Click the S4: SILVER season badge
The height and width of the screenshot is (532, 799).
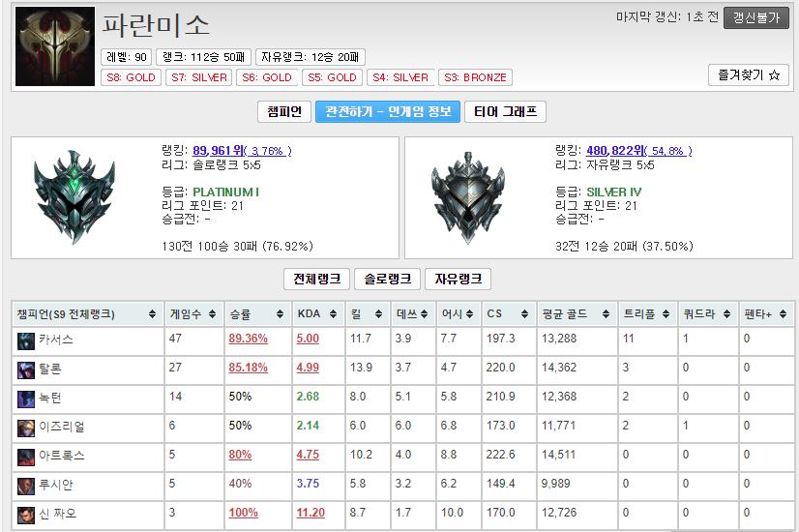click(400, 77)
